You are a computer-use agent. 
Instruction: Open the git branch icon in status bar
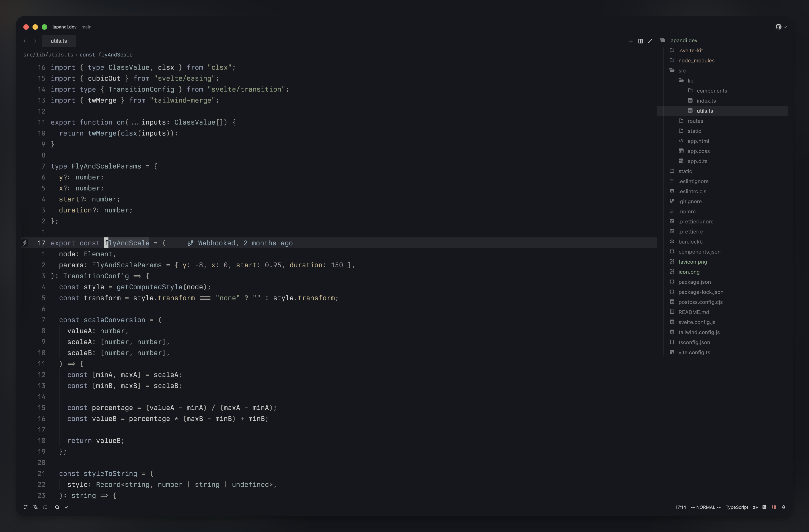(x=25, y=507)
